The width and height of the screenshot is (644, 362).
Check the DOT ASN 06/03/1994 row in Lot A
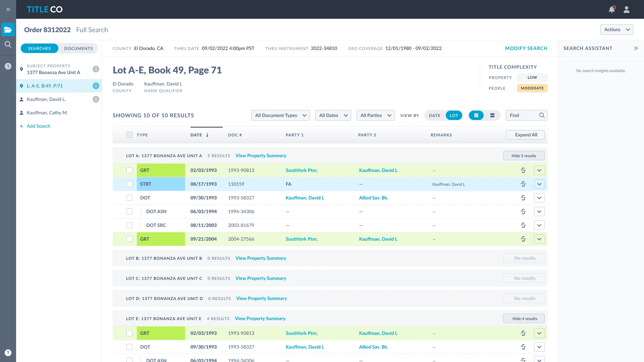pyautogui.click(x=129, y=212)
